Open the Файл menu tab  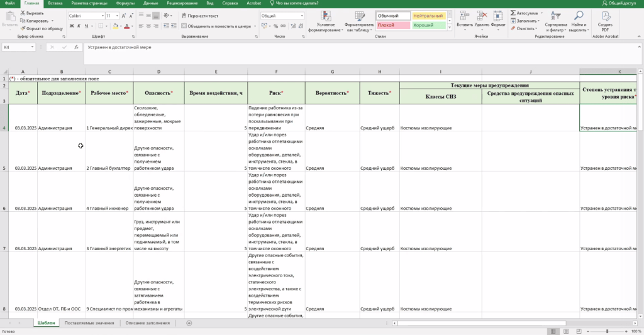coord(9,3)
